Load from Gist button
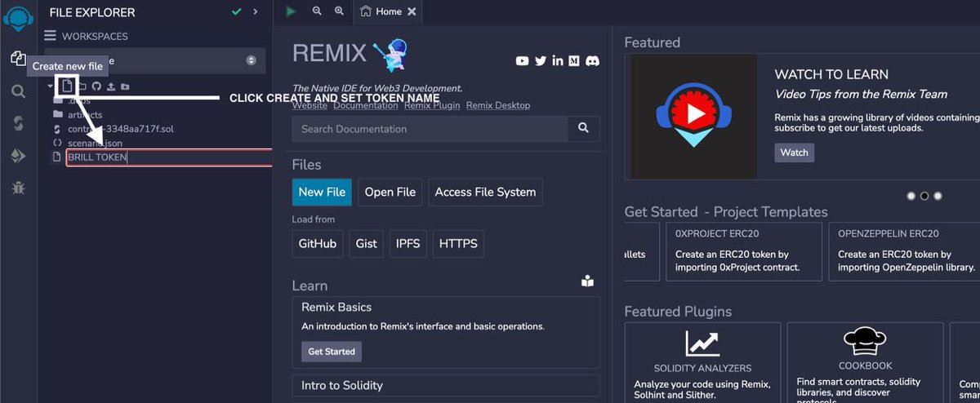Image resolution: width=980 pixels, height=403 pixels. [x=367, y=244]
